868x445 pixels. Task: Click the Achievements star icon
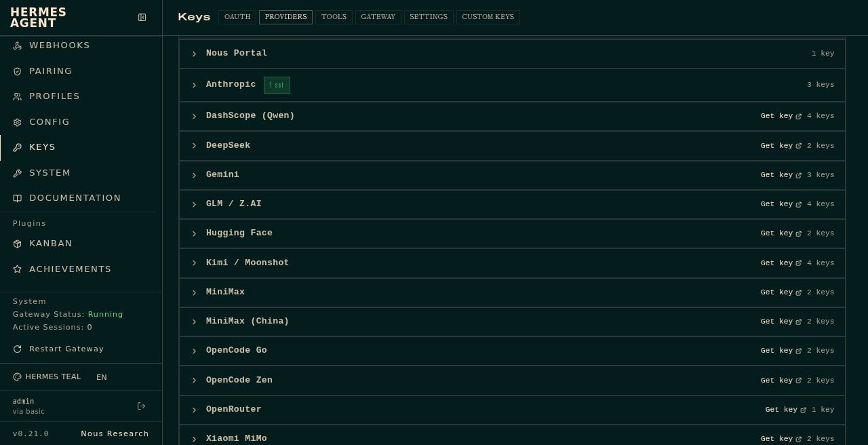[x=18, y=269]
